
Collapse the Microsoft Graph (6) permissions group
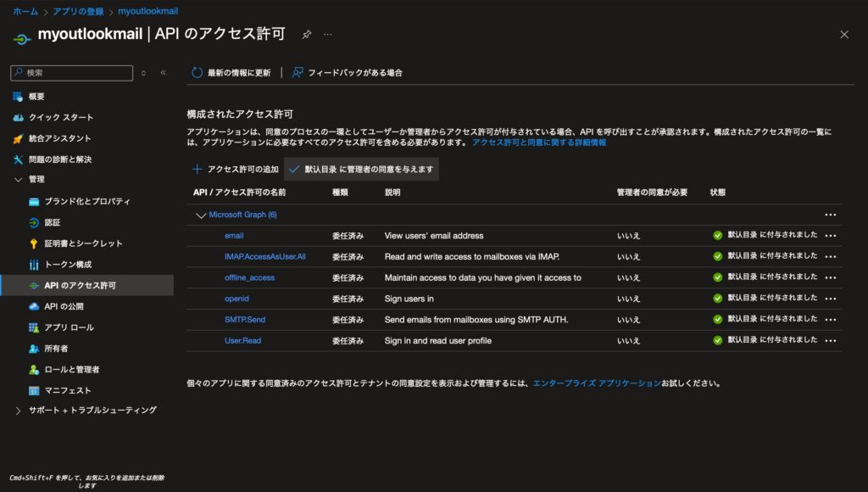[x=201, y=215]
